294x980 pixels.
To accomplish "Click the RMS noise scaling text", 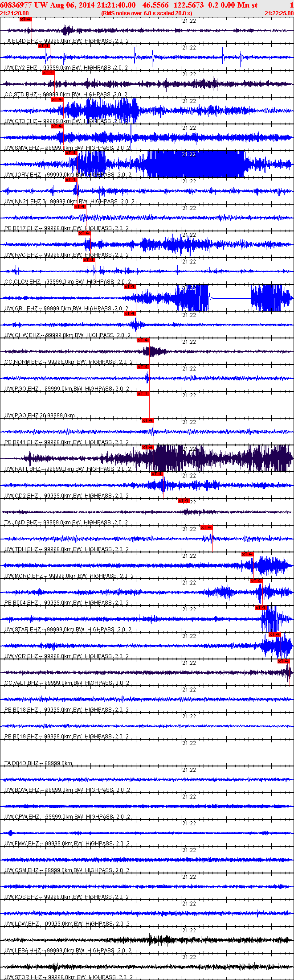I will pos(147,13).
